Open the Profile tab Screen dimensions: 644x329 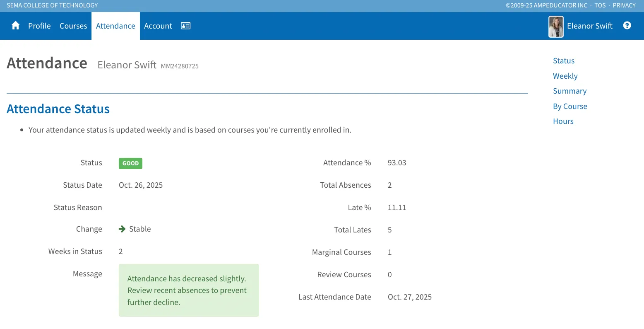[x=39, y=26]
